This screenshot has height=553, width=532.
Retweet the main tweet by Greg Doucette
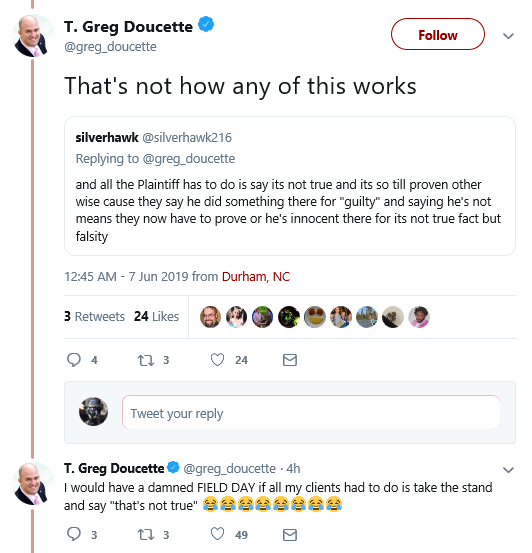pyautogui.click(x=146, y=360)
